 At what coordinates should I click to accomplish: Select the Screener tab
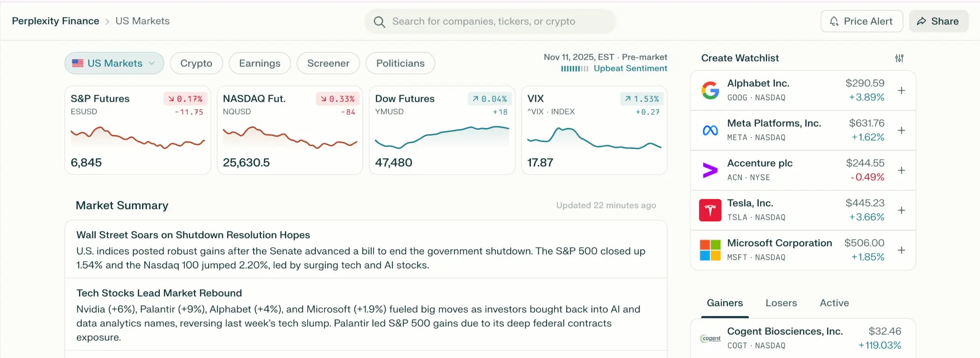pos(328,63)
